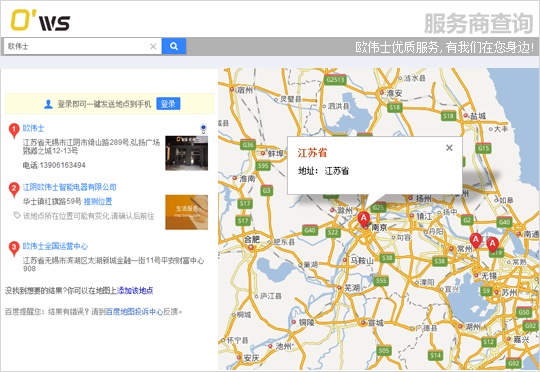Image resolution: width=540 pixels, height=372 pixels.
Task: Click the G3 highway shield on the map
Action: [266, 190]
